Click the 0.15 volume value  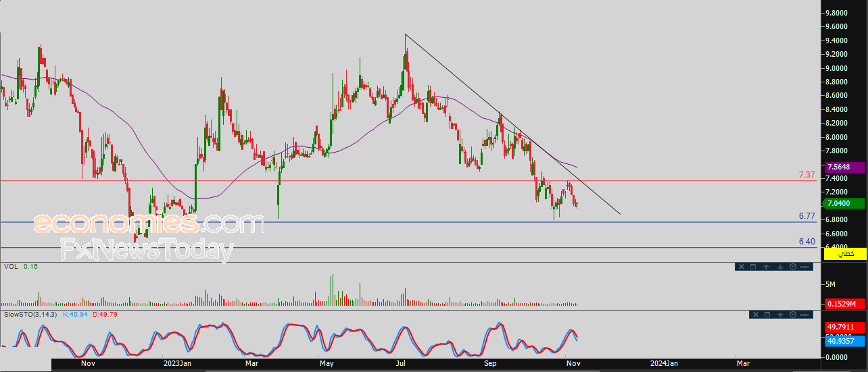tap(30, 267)
